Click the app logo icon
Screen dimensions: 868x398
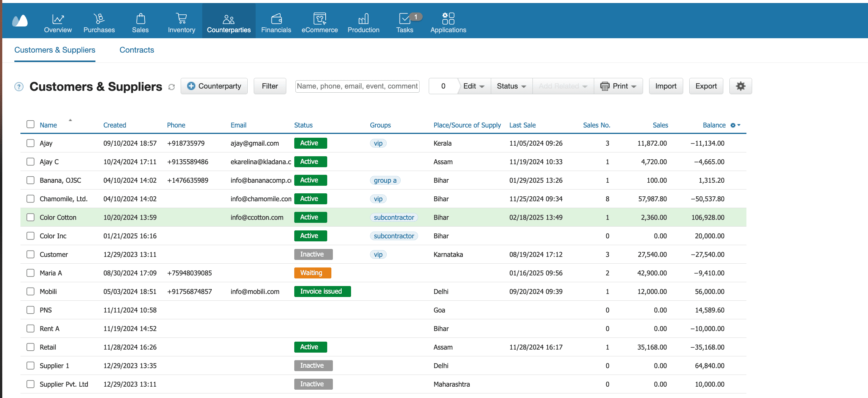(20, 20)
